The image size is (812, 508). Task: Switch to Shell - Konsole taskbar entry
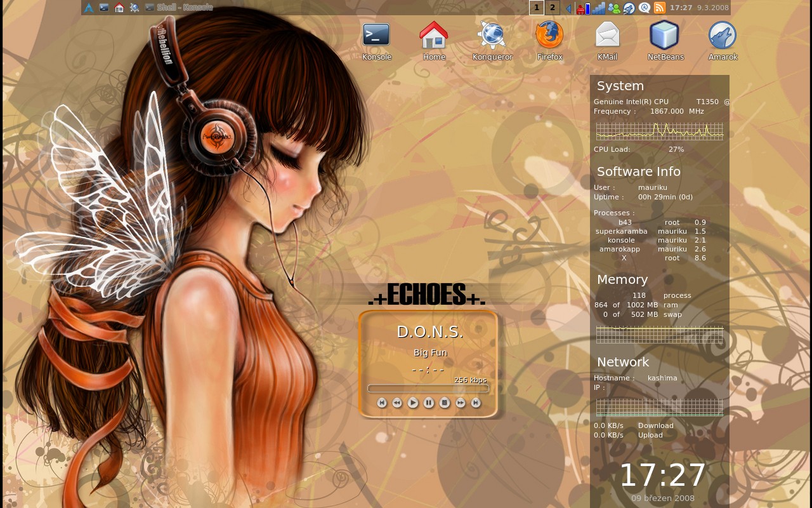coord(179,8)
